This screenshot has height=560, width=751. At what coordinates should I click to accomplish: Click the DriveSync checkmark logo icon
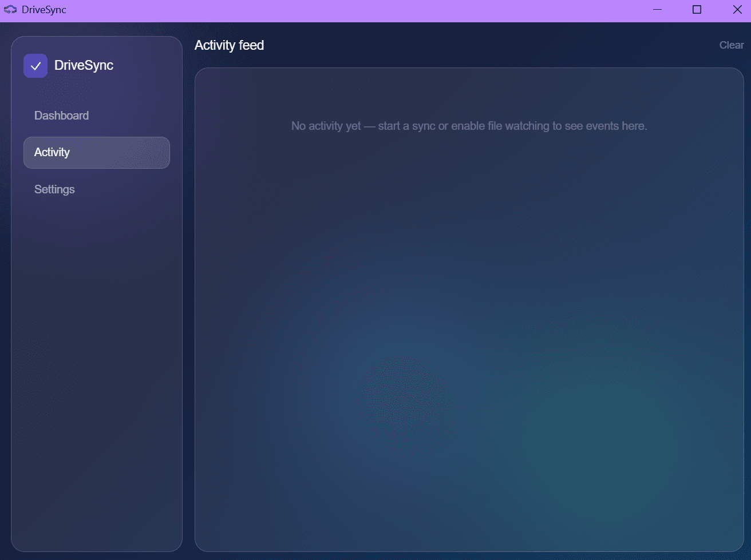pos(35,66)
